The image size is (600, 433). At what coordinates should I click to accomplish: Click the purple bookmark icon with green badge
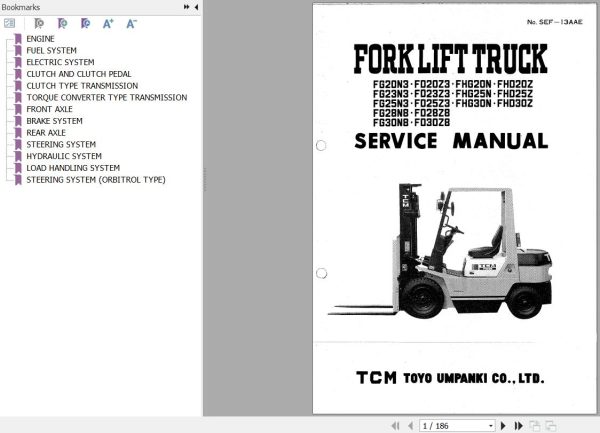62,23
